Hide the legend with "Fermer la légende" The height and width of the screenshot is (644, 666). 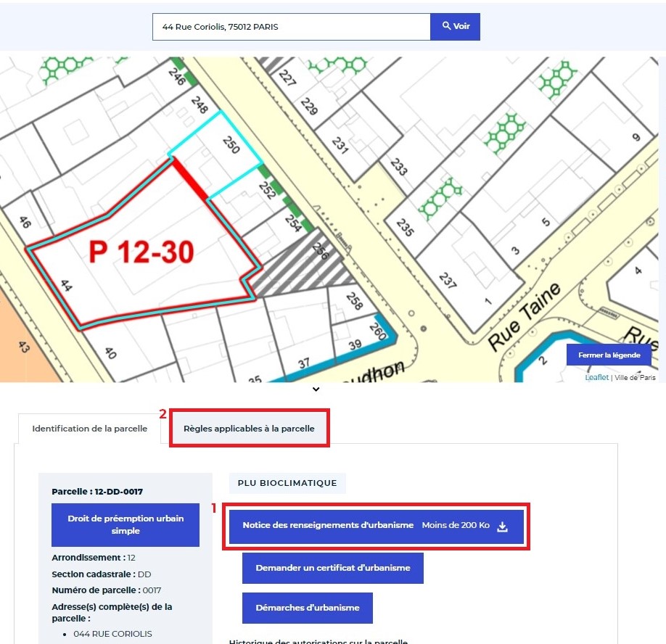pyautogui.click(x=609, y=355)
